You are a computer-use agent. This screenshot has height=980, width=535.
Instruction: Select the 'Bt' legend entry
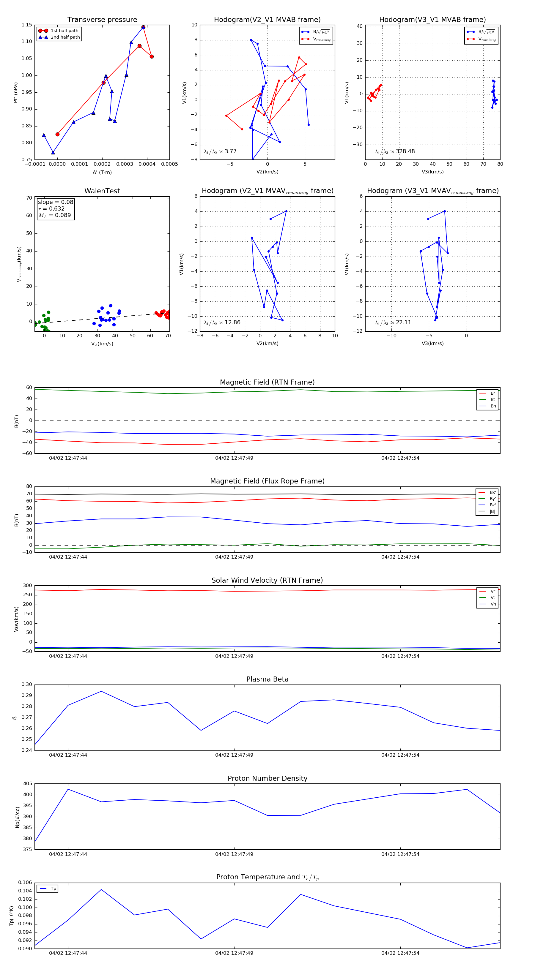tap(488, 399)
